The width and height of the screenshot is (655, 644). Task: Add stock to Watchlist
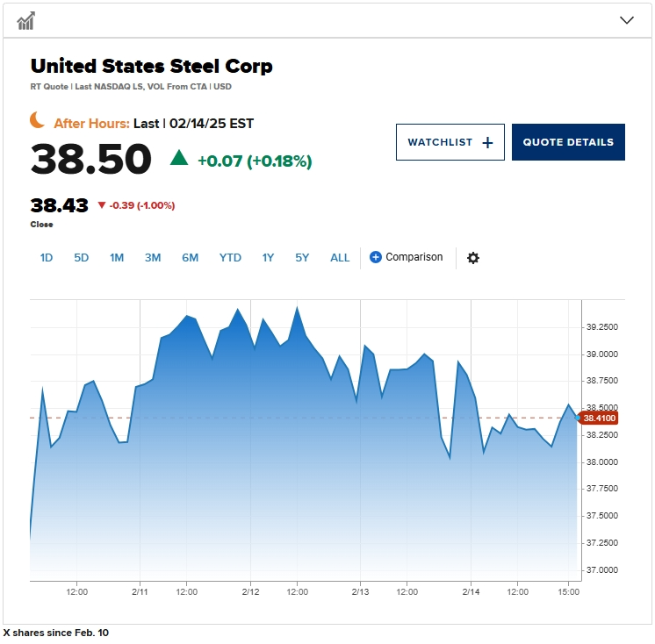click(450, 142)
